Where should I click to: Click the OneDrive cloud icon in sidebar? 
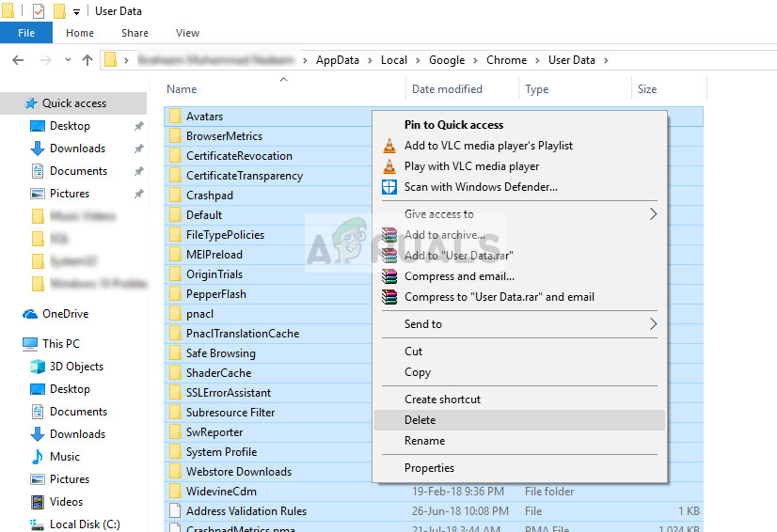point(30,314)
